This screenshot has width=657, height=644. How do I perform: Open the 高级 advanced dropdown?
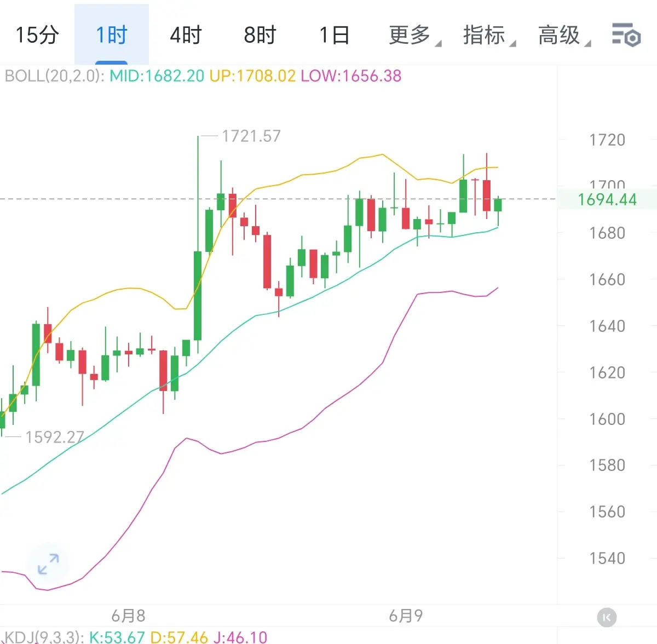point(564,35)
